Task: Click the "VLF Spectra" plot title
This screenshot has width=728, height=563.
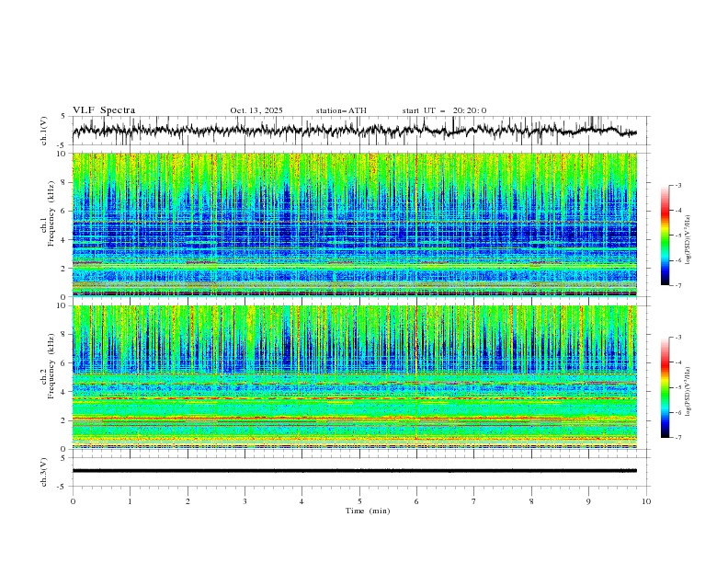Action: click(x=104, y=110)
